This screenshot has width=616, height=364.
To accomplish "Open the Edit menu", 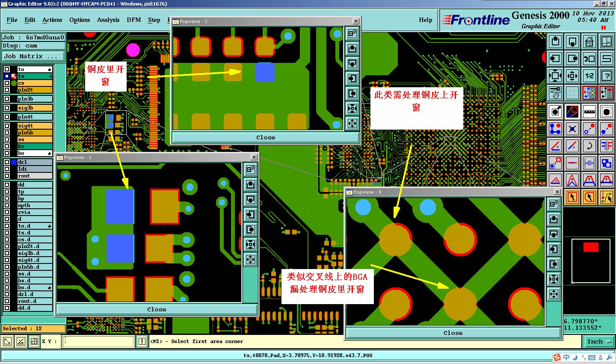I will tap(30, 20).
